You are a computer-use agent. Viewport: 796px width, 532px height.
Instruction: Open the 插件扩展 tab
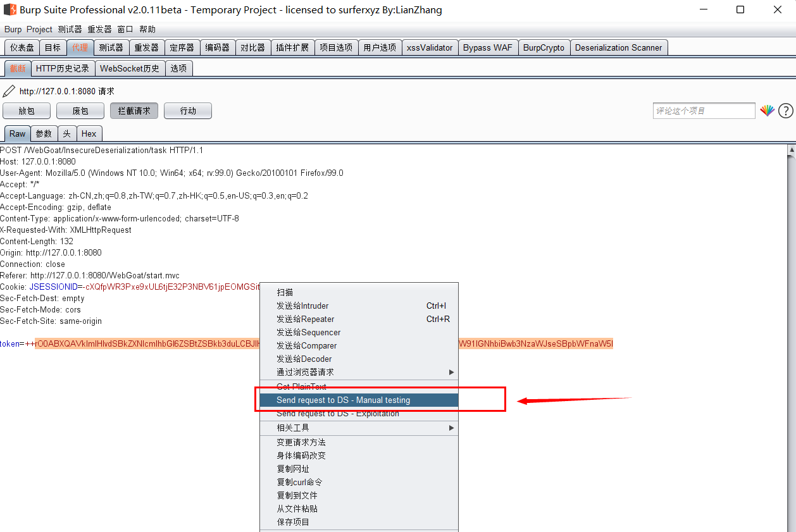pos(292,47)
